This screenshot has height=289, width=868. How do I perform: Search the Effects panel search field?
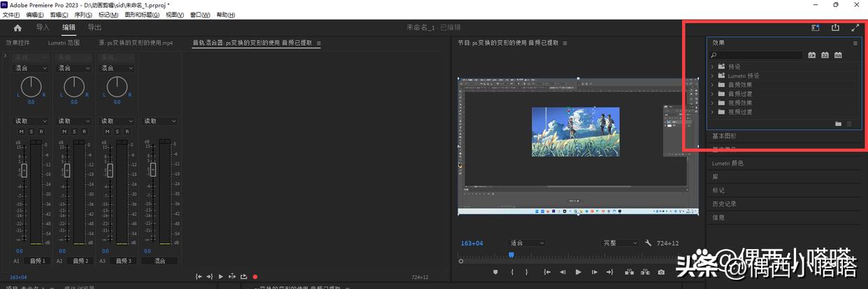pyautogui.click(x=758, y=55)
